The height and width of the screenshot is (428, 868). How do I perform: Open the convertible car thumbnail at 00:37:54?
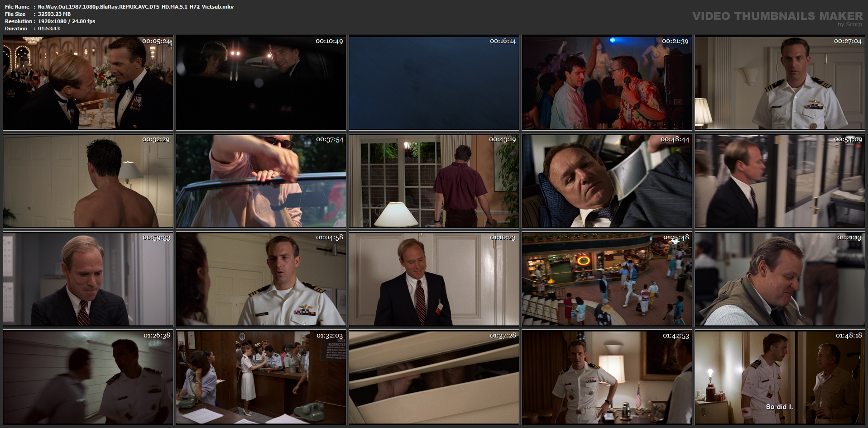(261, 181)
